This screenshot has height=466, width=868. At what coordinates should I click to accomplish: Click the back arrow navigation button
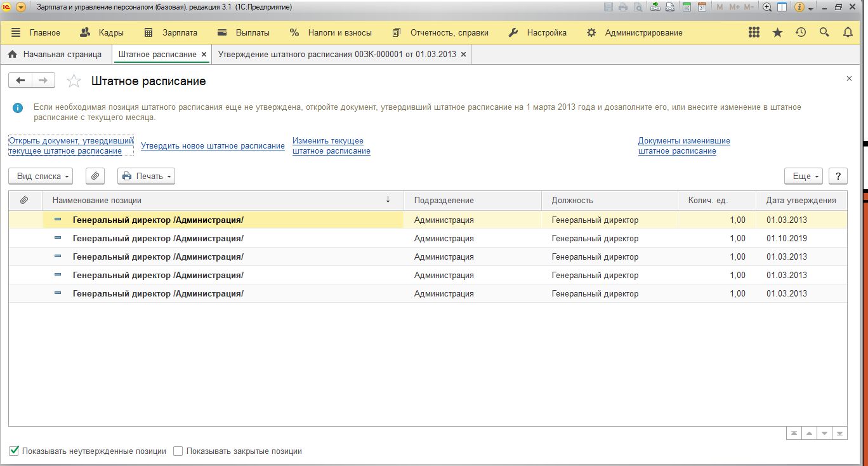click(x=20, y=80)
